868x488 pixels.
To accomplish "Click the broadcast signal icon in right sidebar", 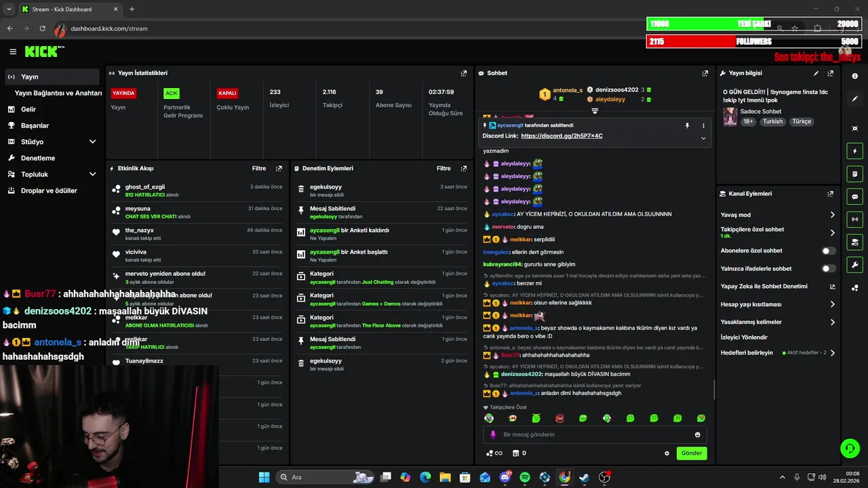I will point(854,220).
